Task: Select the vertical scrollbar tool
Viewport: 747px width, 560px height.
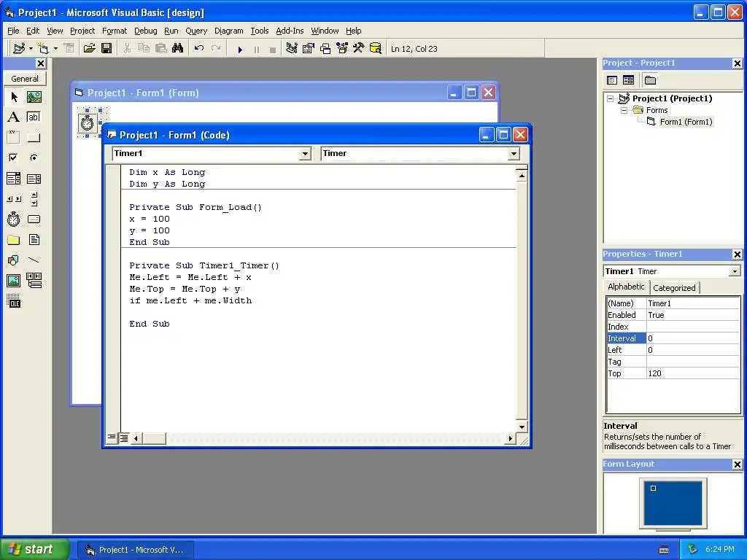Action: (x=34, y=199)
